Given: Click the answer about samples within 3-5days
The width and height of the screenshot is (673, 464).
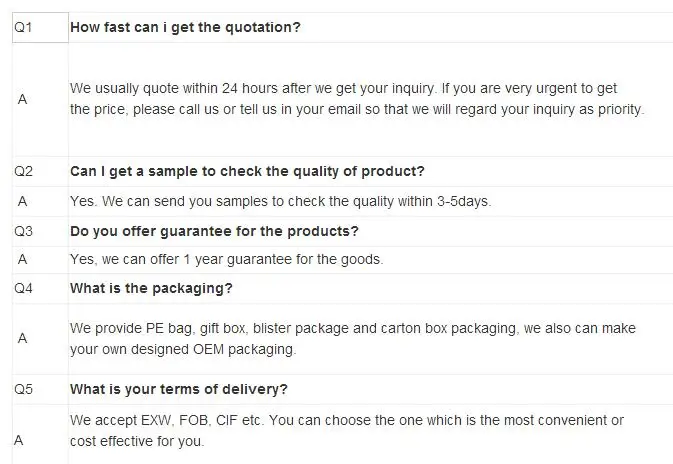Looking at the screenshot, I should click(280, 201).
